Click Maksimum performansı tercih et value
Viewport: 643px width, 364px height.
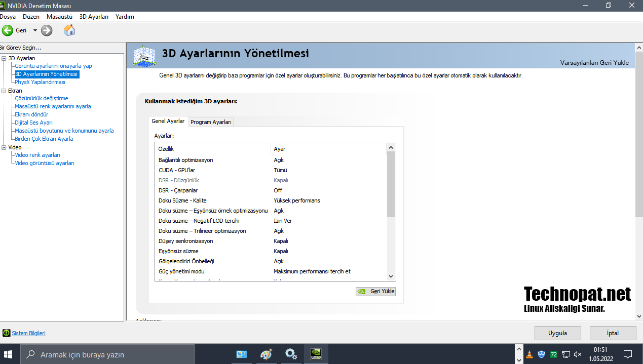tap(312, 271)
